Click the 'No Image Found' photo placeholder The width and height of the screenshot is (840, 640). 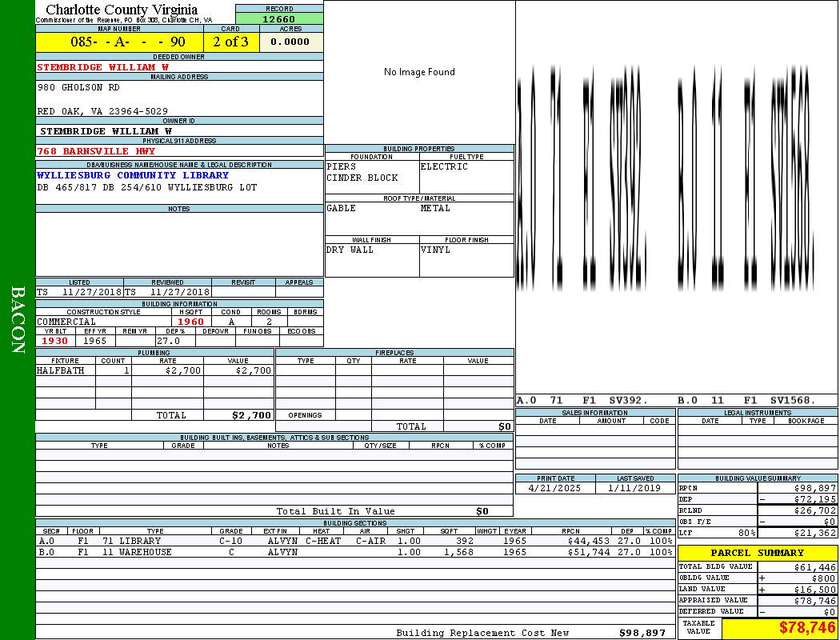coord(419,72)
